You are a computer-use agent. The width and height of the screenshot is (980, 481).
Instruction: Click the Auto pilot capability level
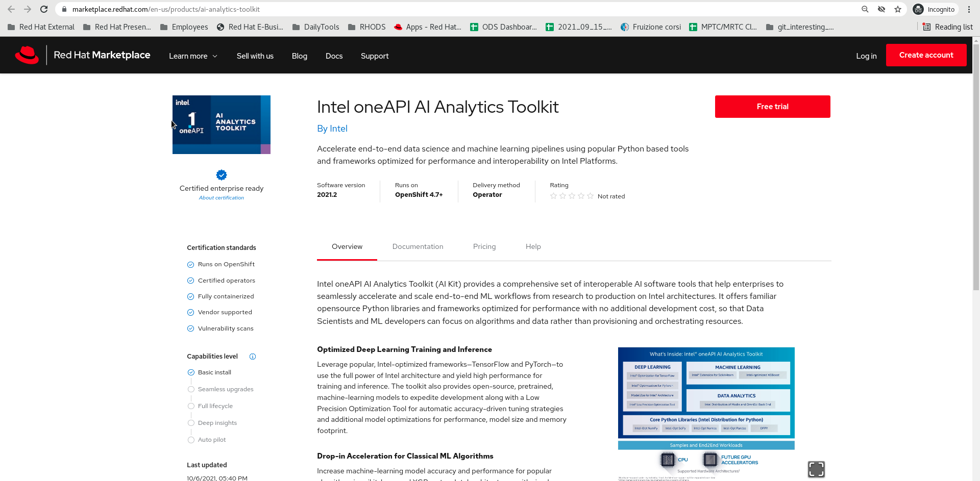[207, 440]
